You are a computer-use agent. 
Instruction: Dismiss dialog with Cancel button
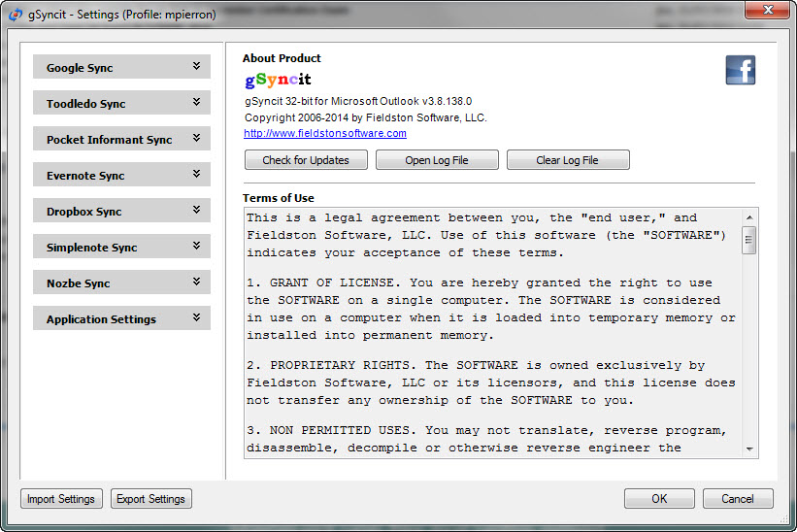click(x=738, y=499)
